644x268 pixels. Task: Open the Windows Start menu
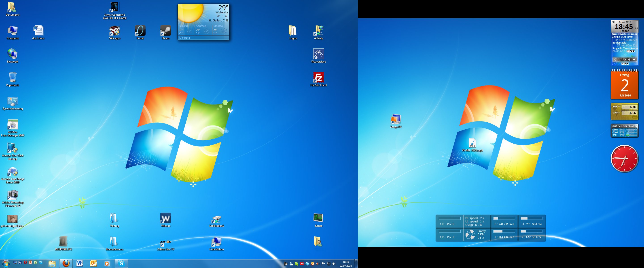(x=6, y=264)
